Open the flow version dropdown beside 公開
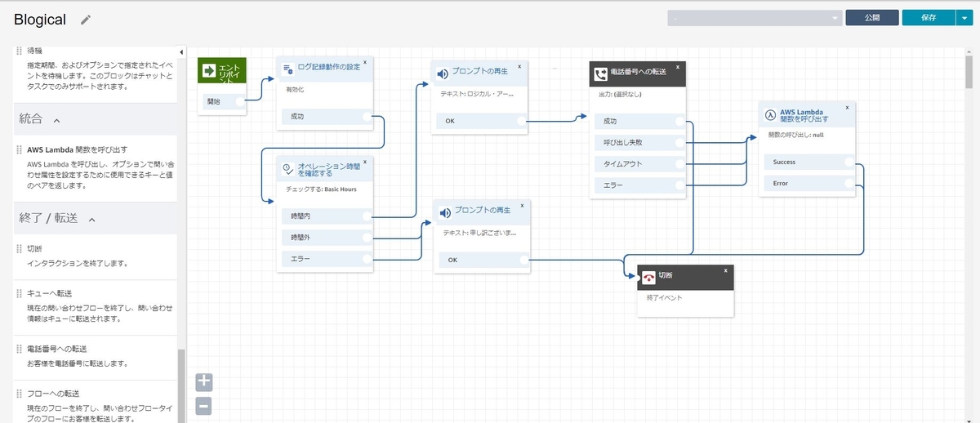The image size is (980, 423). (x=755, y=17)
